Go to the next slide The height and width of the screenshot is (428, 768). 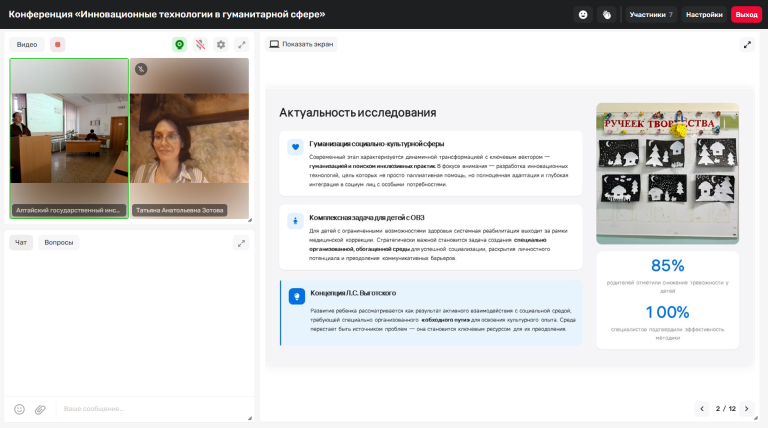(x=746, y=408)
